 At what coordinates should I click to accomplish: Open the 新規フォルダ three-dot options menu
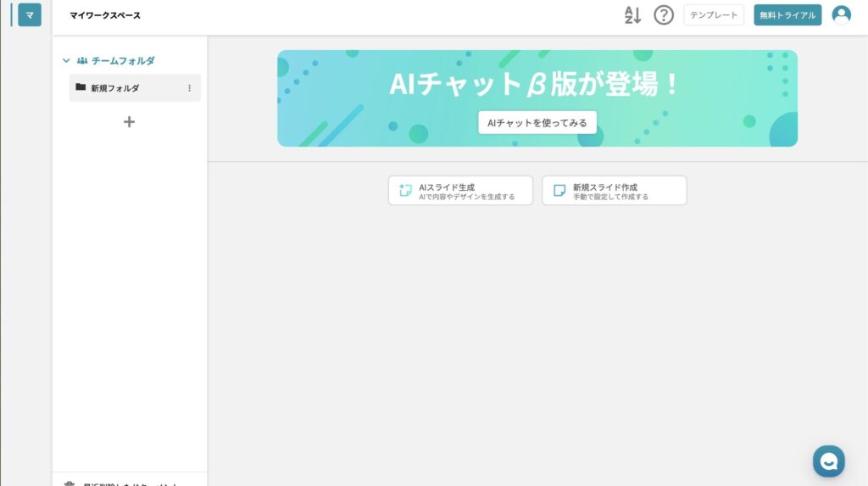[x=189, y=88]
